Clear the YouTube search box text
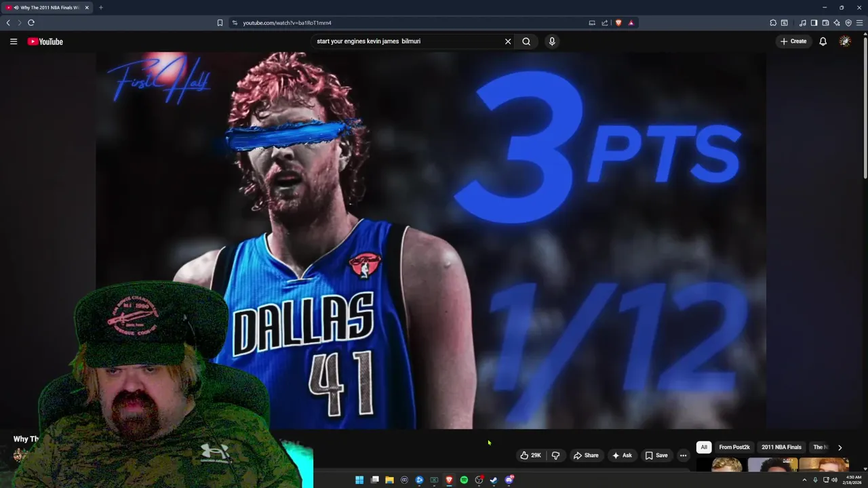The width and height of the screenshot is (868, 488). [508, 41]
